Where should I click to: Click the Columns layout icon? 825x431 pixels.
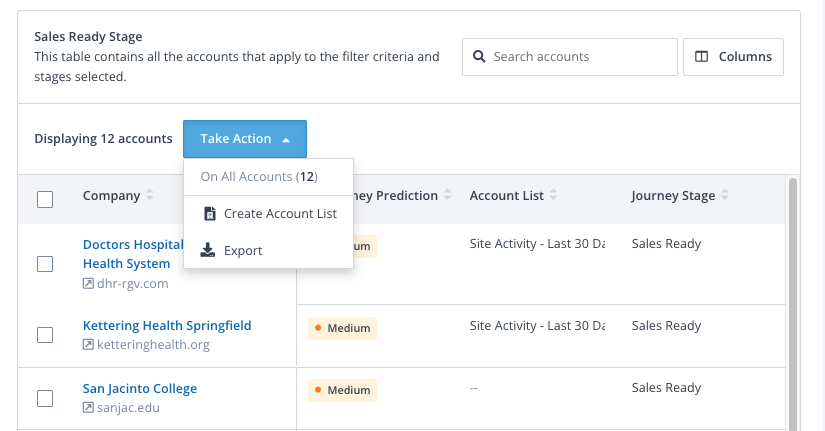point(702,57)
